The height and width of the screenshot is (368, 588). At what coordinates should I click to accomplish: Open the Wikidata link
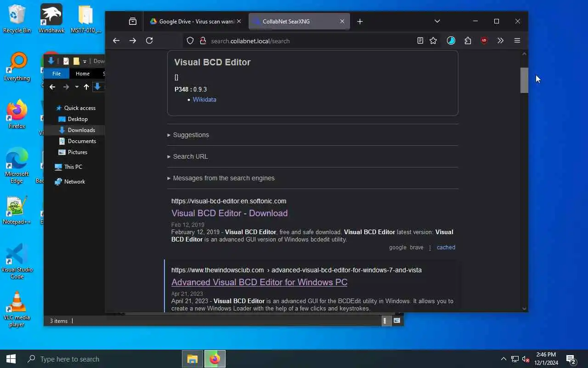[204, 99]
